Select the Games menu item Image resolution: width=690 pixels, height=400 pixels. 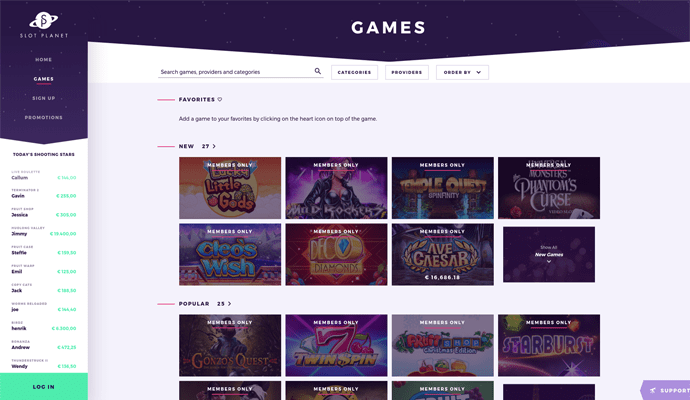click(x=44, y=79)
